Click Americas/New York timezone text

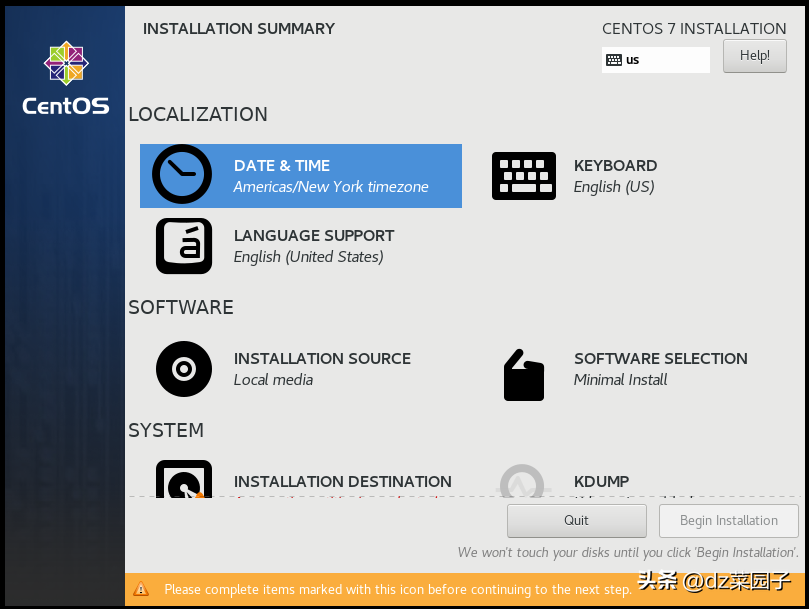(x=331, y=187)
